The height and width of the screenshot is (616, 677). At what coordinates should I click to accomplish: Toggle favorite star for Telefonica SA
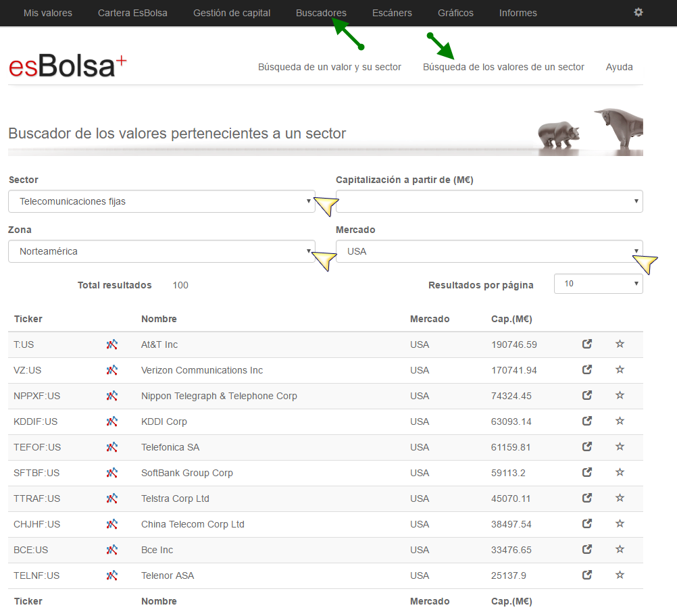(620, 446)
